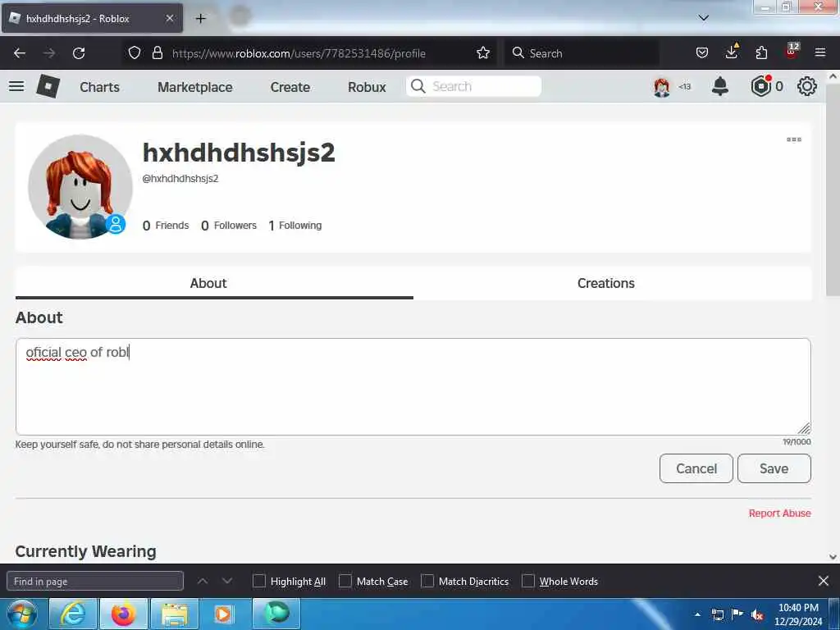Cancel editing the About description
Image resolution: width=840 pixels, height=630 pixels.
tap(696, 468)
